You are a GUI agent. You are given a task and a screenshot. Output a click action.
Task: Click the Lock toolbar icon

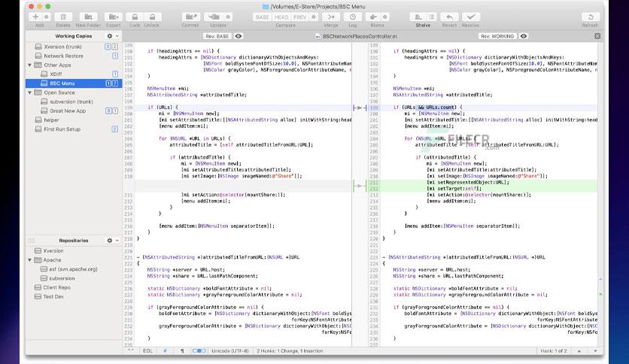click(135, 17)
